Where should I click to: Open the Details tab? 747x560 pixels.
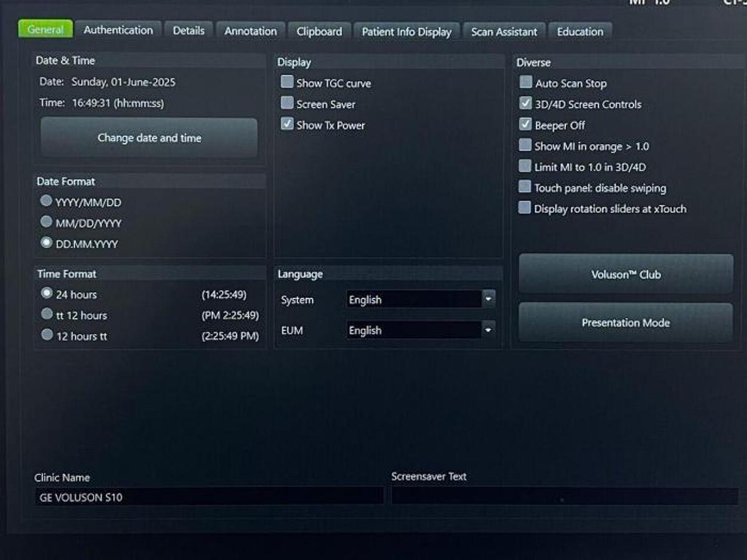[189, 30]
